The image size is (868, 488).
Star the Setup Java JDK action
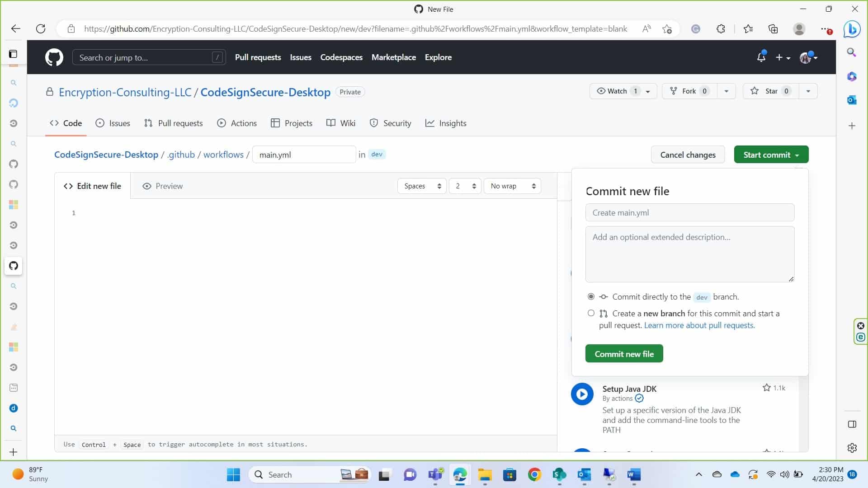[x=767, y=388]
